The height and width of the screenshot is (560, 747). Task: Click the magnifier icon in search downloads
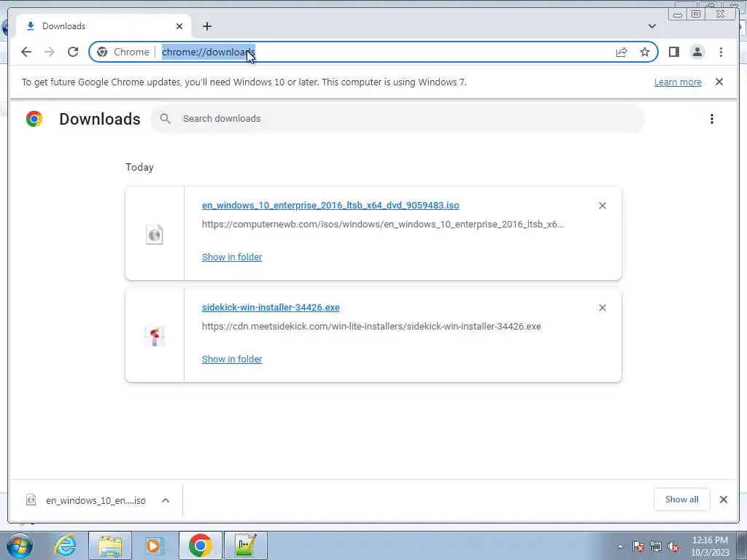165,119
